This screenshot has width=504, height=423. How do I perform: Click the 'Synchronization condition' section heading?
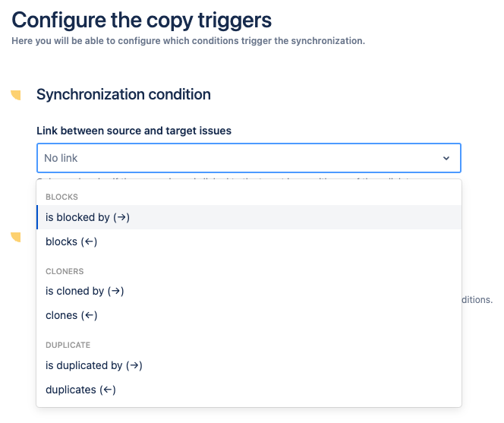[123, 95]
